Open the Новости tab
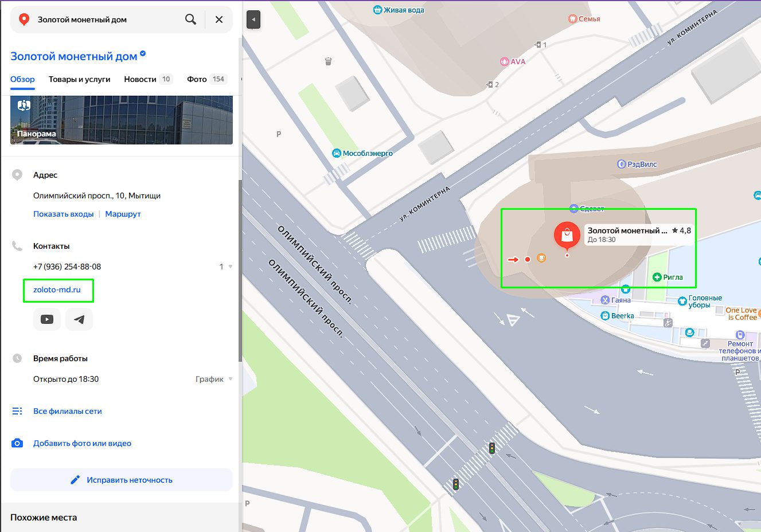The image size is (761, 532). coord(148,79)
